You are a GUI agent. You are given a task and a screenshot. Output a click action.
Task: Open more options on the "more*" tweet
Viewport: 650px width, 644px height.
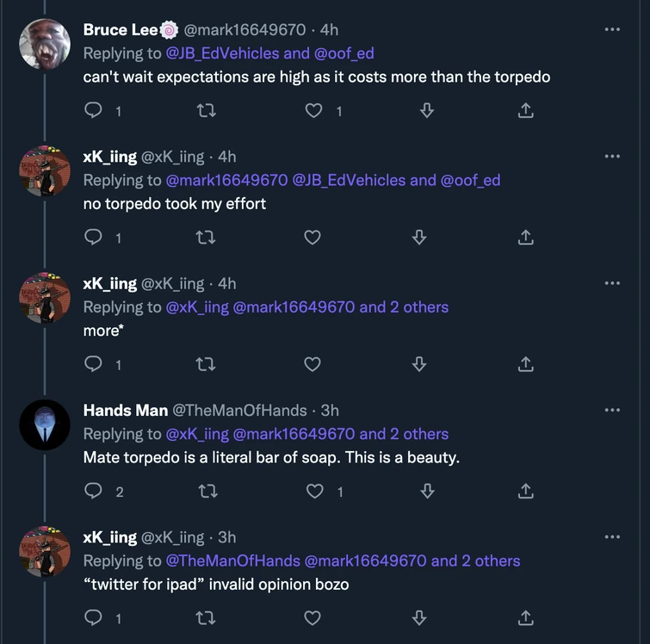pyautogui.click(x=612, y=283)
